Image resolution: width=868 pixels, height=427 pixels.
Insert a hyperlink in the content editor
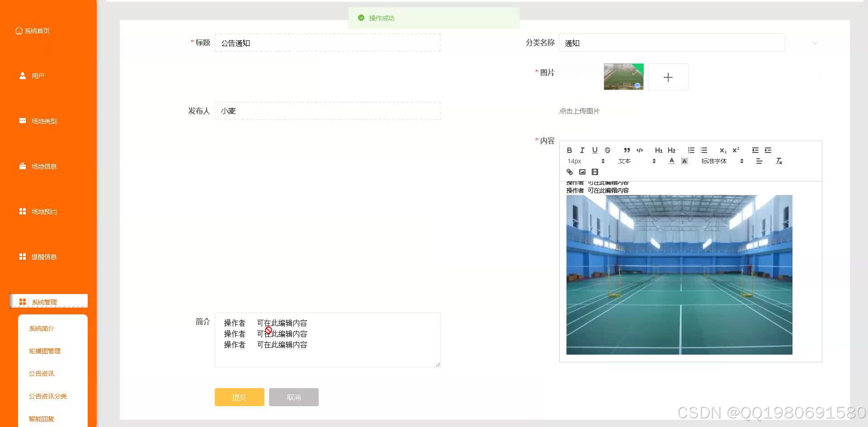click(x=569, y=172)
